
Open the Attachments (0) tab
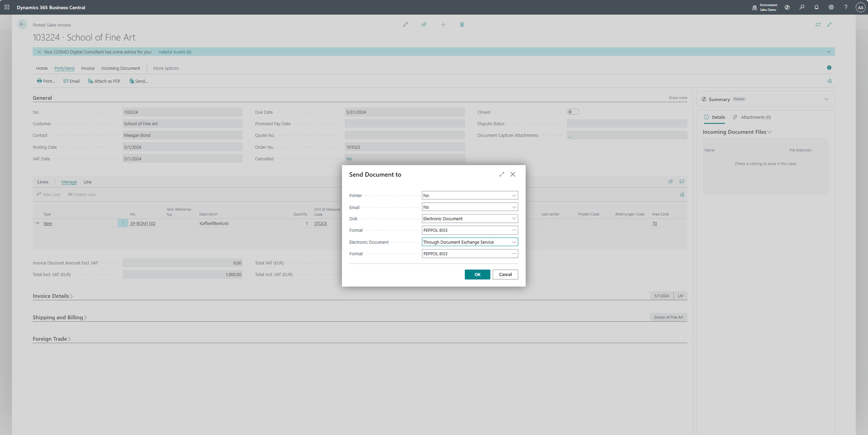(x=755, y=117)
